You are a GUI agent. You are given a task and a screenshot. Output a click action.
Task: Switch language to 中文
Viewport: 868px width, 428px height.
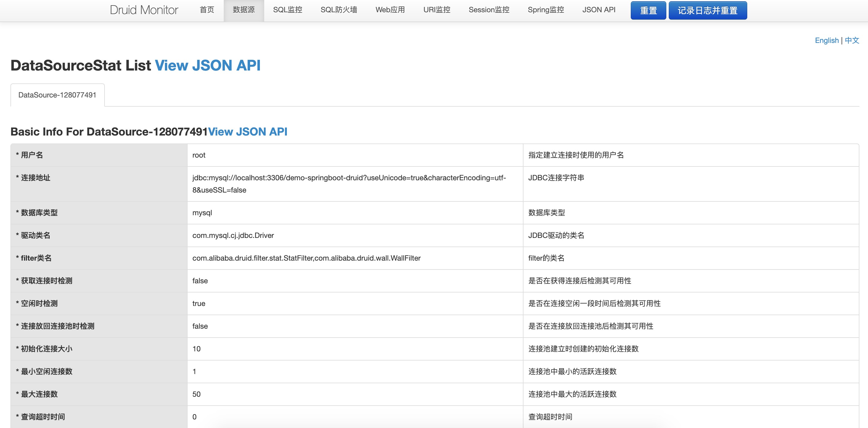[x=852, y=40]
